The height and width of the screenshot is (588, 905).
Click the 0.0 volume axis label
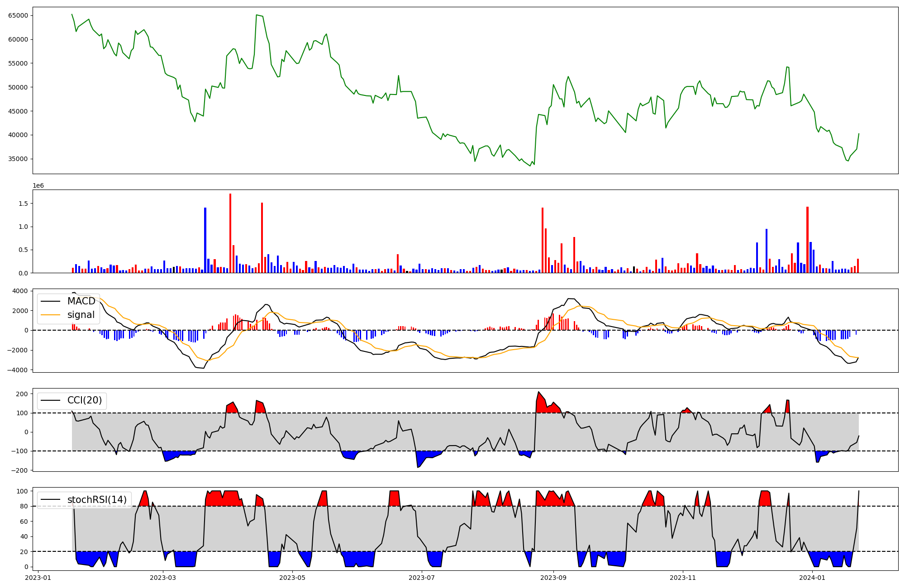[23, 273]
